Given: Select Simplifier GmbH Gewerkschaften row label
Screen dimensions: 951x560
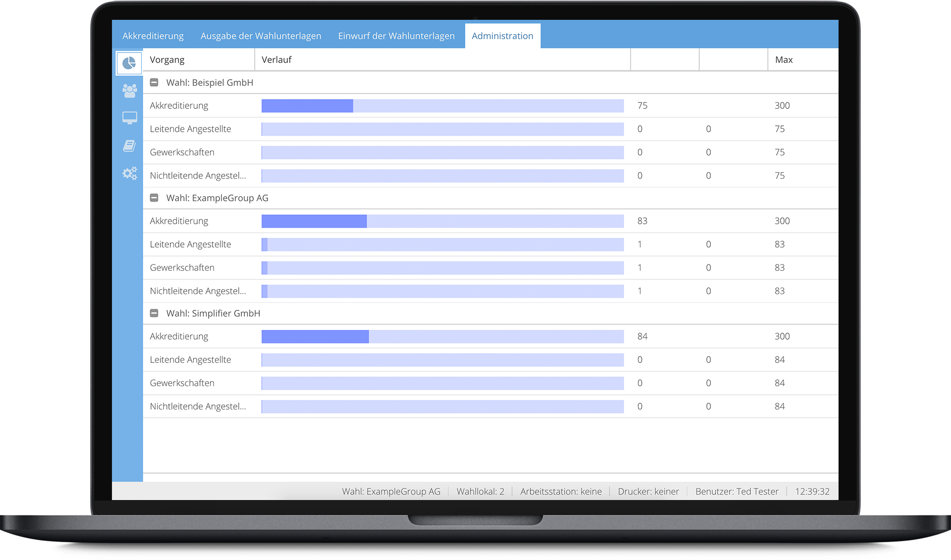Looking at the screenshot, I should [x=182, y=383].
